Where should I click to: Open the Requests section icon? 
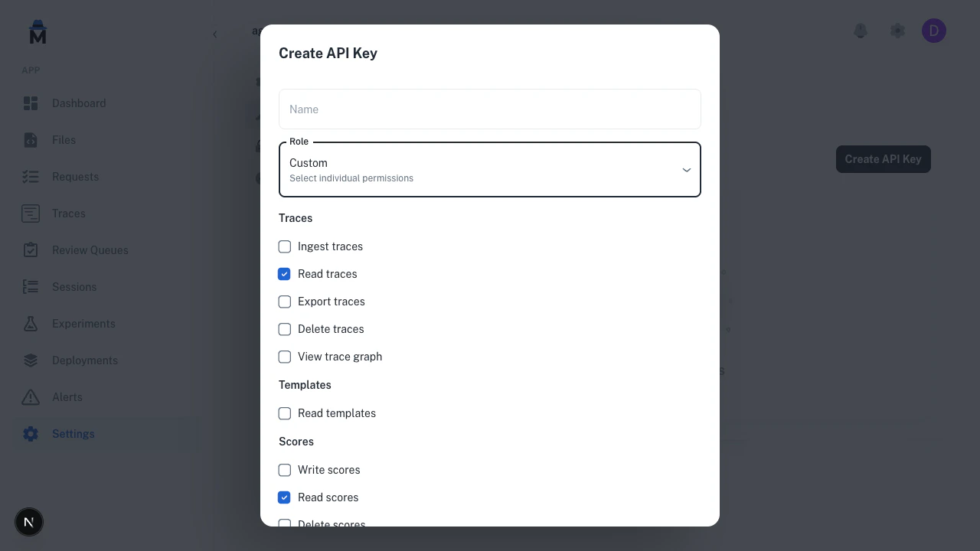31,177
